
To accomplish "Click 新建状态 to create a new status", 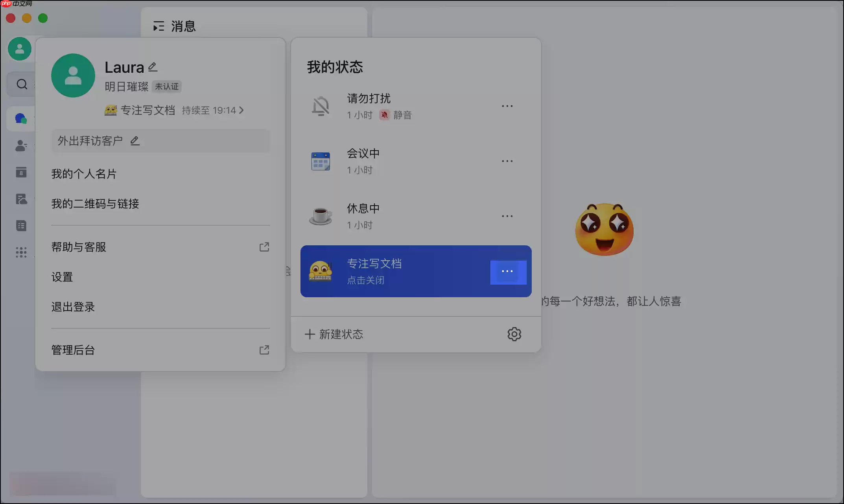I will [334, 334].
